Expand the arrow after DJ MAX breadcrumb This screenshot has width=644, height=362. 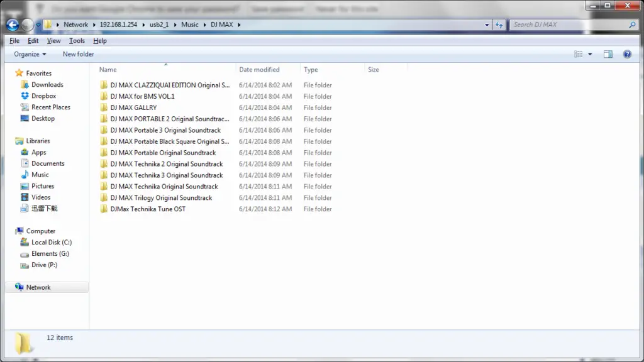pos(239,25)
